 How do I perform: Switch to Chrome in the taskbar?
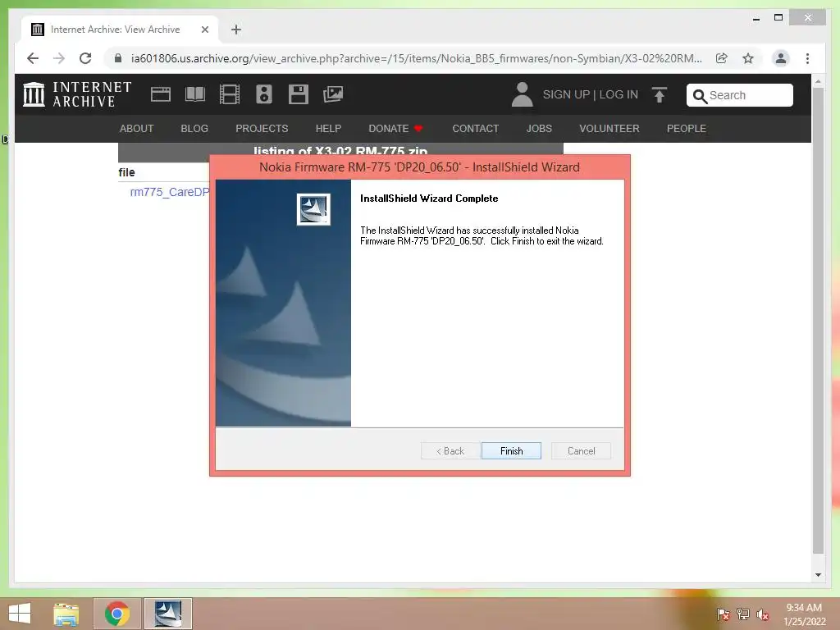[117, 614]
